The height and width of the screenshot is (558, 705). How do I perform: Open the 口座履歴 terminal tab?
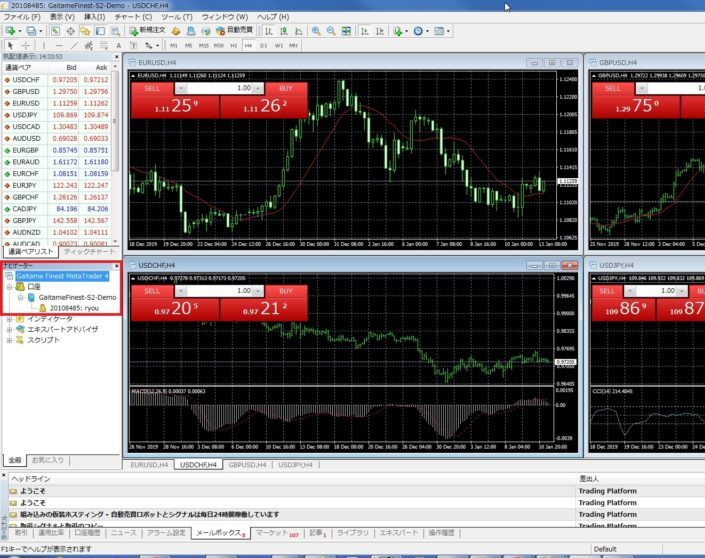87,533
